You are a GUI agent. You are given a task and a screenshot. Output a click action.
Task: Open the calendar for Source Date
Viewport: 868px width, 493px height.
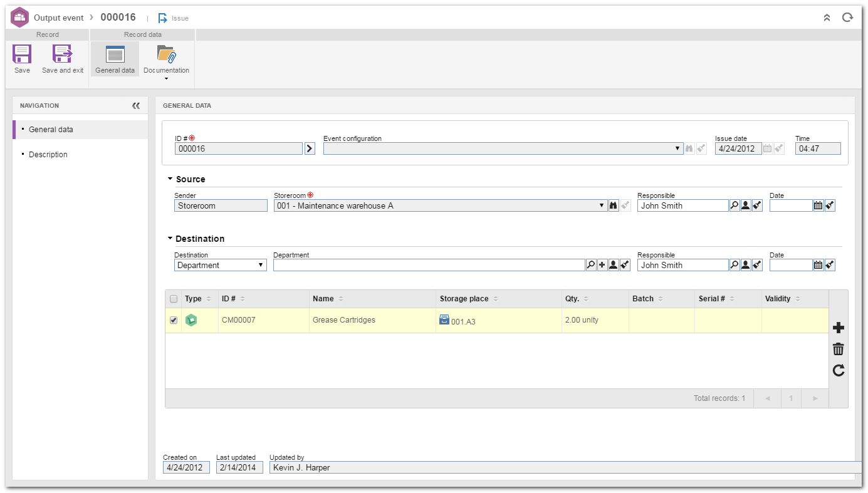click(818, 205)
